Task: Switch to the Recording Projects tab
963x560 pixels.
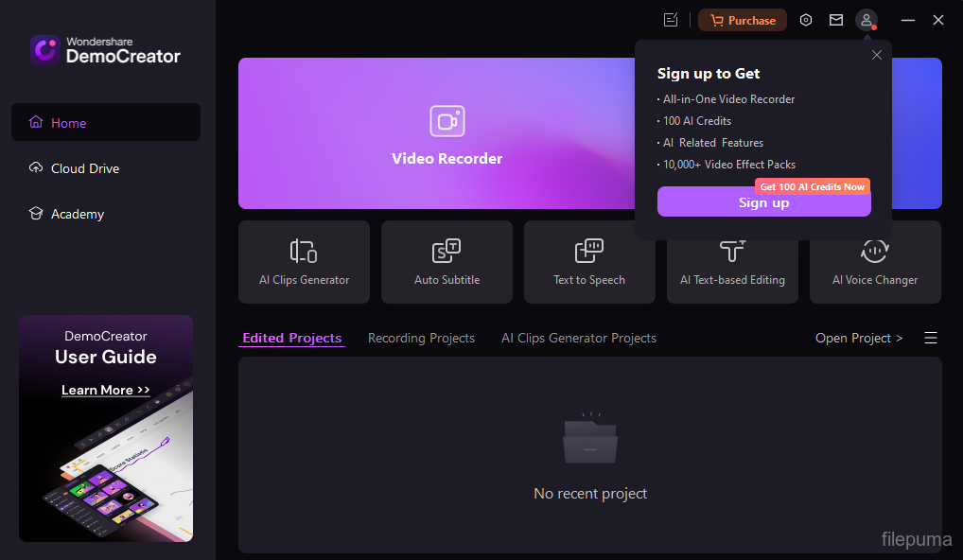Action: tap(421, 338)
